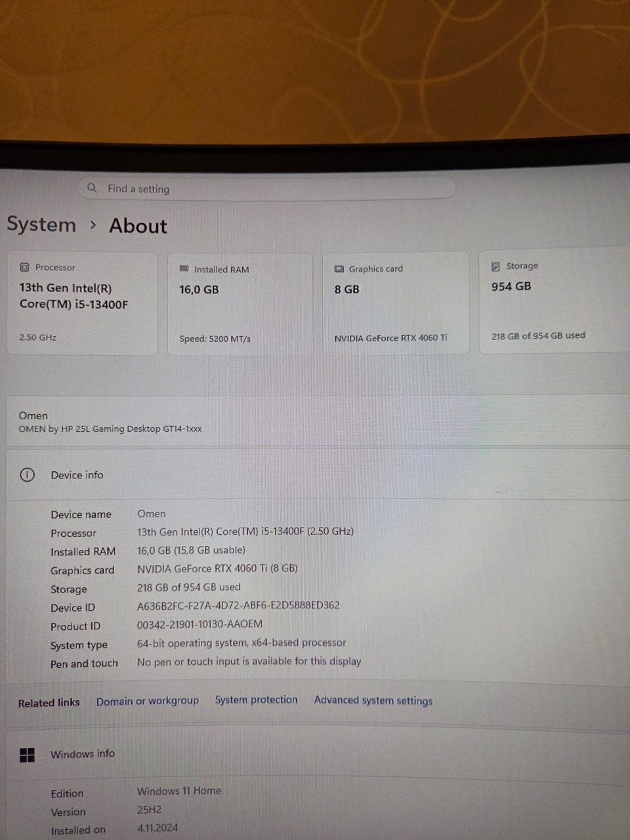Open the Domain or workgroup link
This screenshot has height=840, width=630.
(x=148, y=701)
